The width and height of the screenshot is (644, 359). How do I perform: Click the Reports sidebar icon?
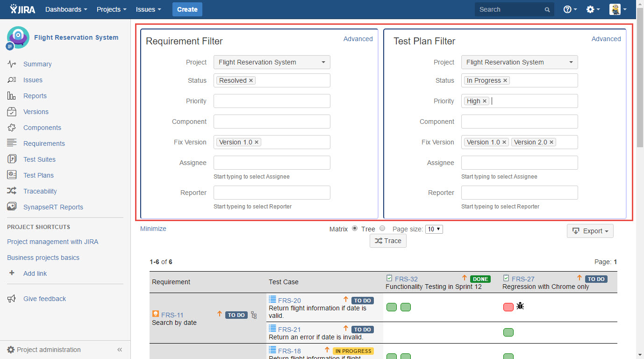pos(12,96)
